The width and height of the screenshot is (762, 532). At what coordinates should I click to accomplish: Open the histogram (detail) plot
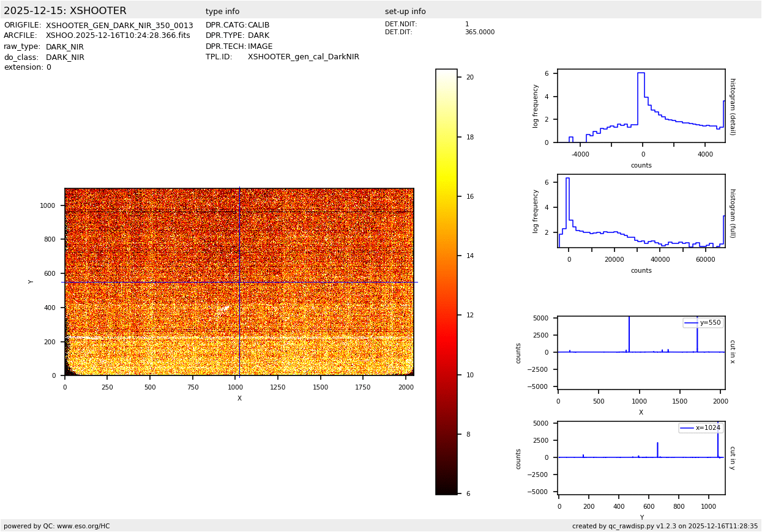tap(641, 106)
